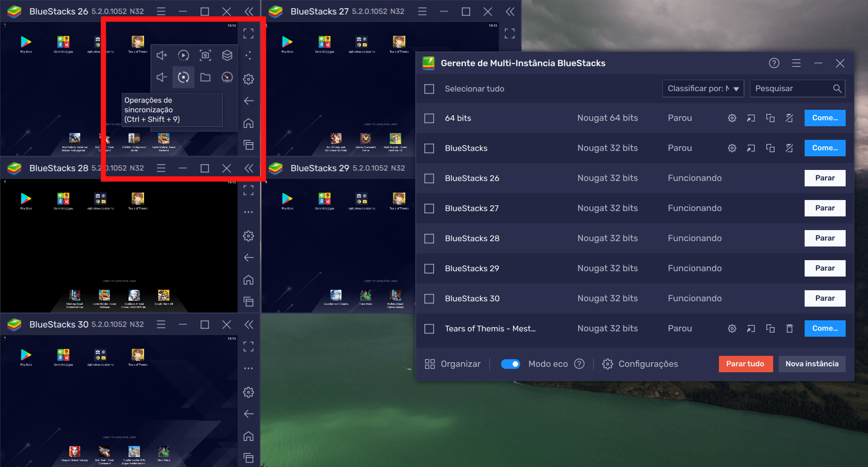The width and height of the screenshot is (868, 467).
Task: Go home in BlueStacks 26 sidebar
Action: pyautogui.click(x=248, y=123)
